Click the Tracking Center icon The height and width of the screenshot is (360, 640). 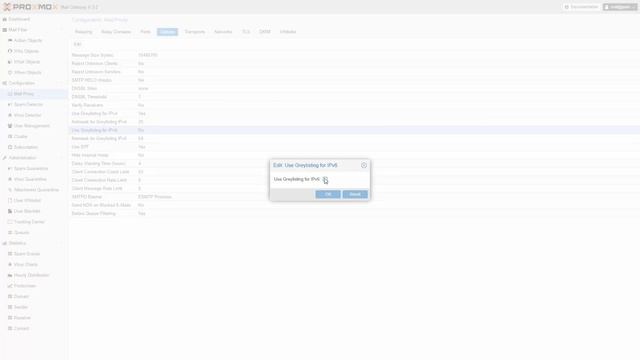10,222
